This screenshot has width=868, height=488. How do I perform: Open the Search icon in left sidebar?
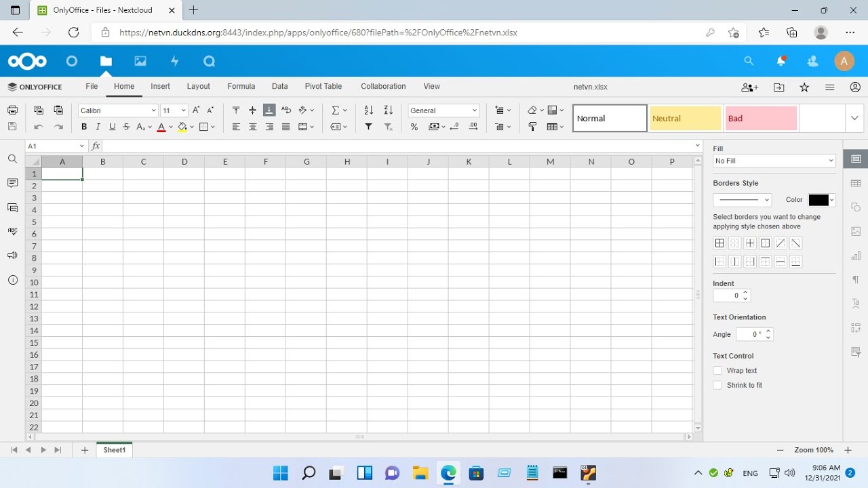[12, 159]
